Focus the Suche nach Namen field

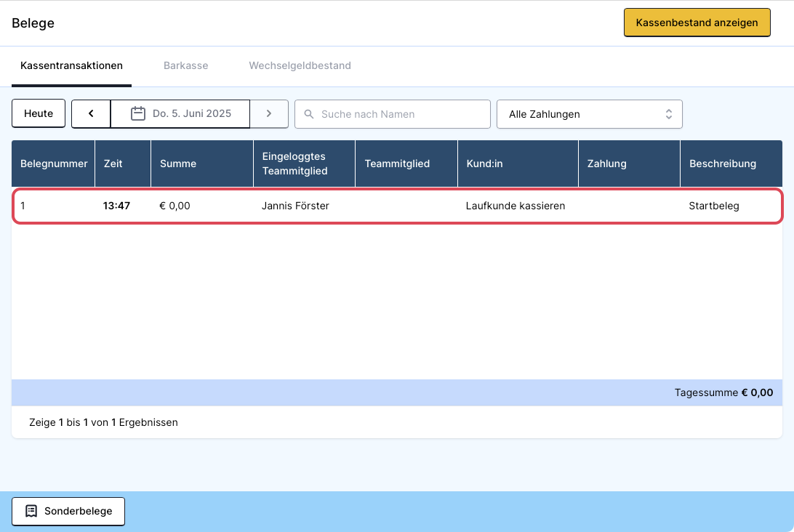click(x=393, y=114)
